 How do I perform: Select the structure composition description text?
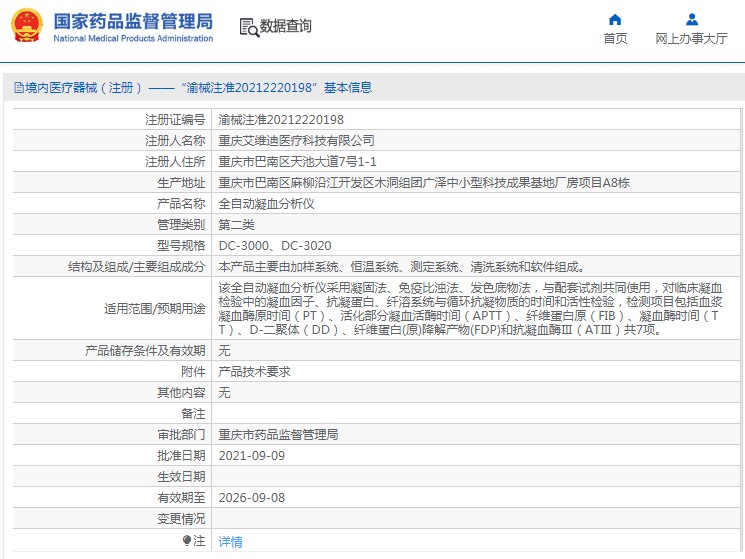tap(401, 266)
